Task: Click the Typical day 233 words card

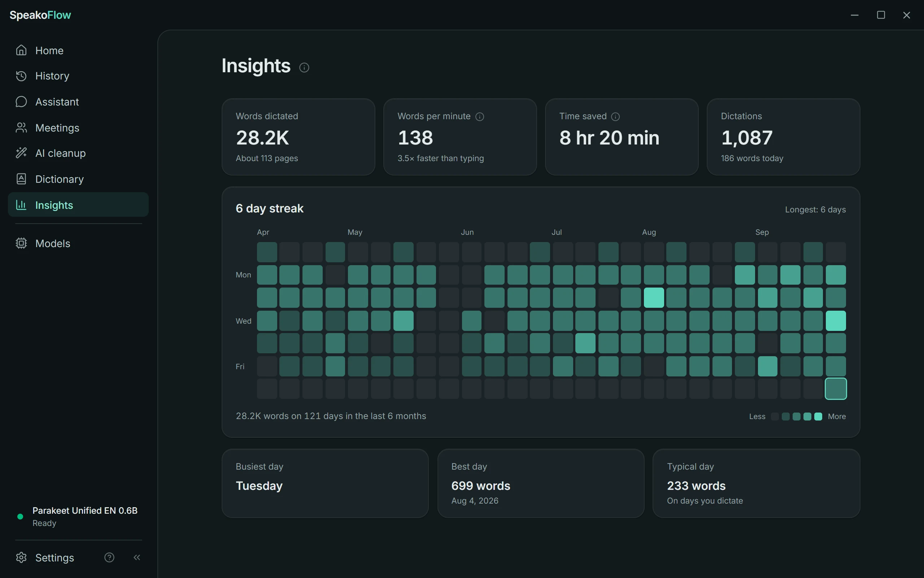Action: pos(756,483)
